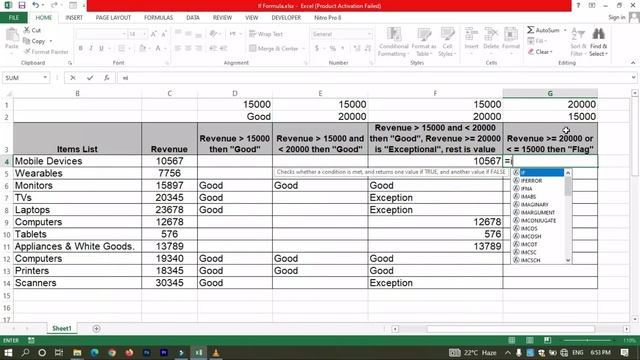Click Sort & Filter icon

[x=578, y=34]
